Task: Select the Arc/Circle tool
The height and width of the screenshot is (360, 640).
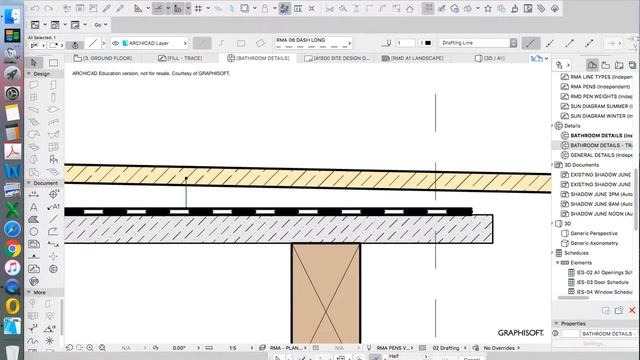Action: coord(34,232)
